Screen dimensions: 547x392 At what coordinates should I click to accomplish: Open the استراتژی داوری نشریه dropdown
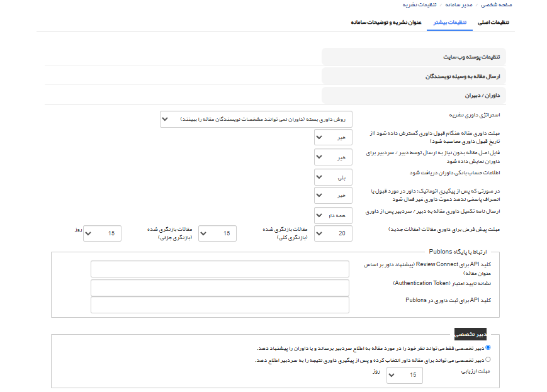click(256, 118)
